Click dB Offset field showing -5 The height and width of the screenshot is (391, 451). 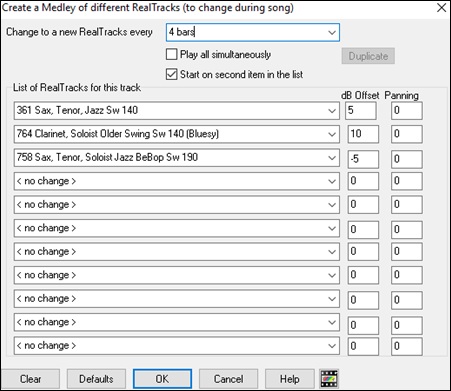pos(363,159)
